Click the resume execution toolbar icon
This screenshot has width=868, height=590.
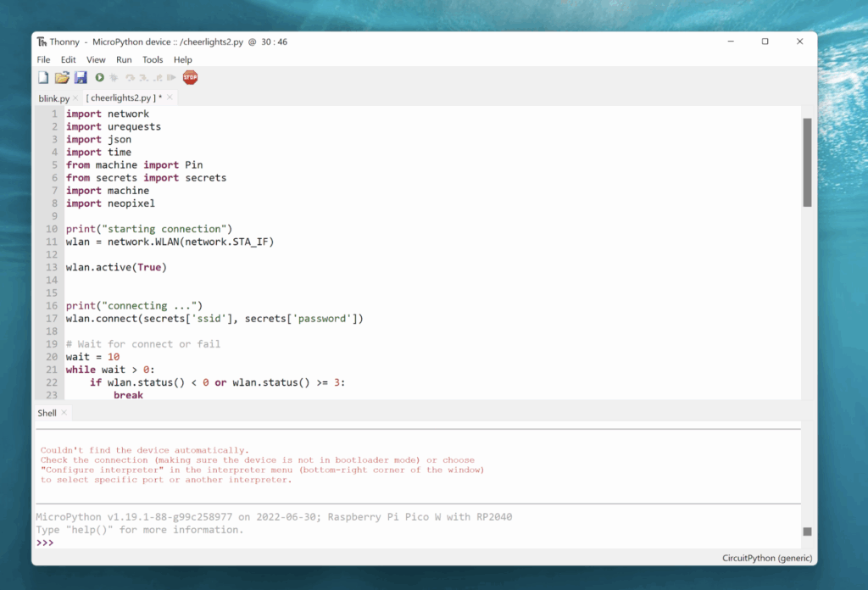[172, 78]
